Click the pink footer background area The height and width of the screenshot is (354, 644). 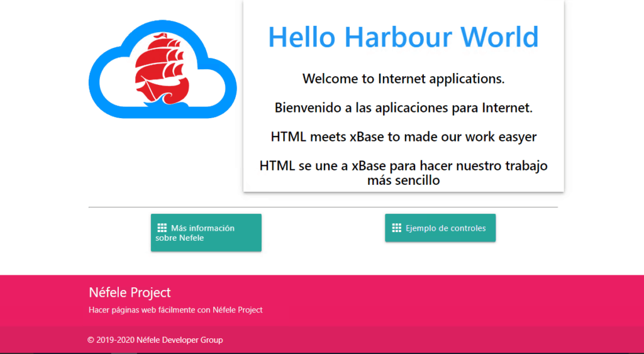(440, 302)
